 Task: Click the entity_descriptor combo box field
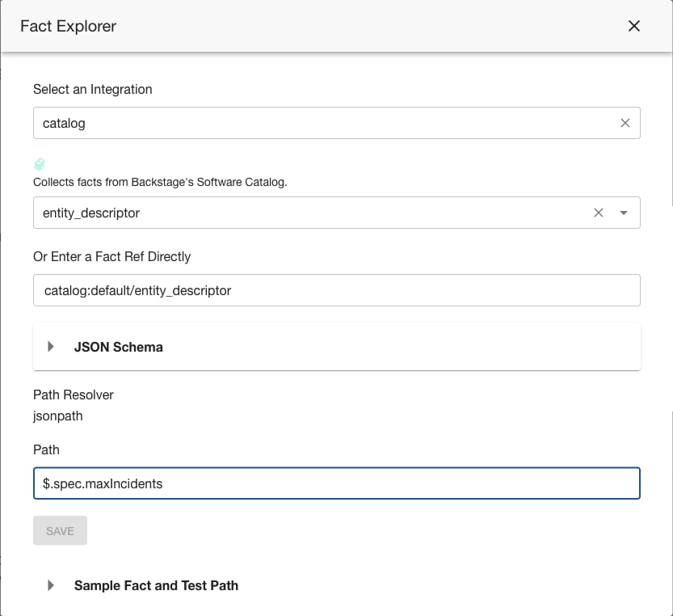(336, 213)
